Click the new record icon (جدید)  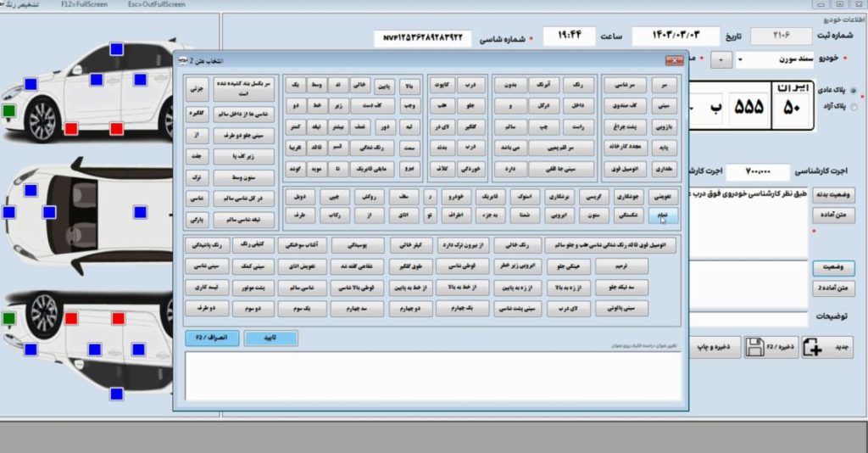[811, 347]
